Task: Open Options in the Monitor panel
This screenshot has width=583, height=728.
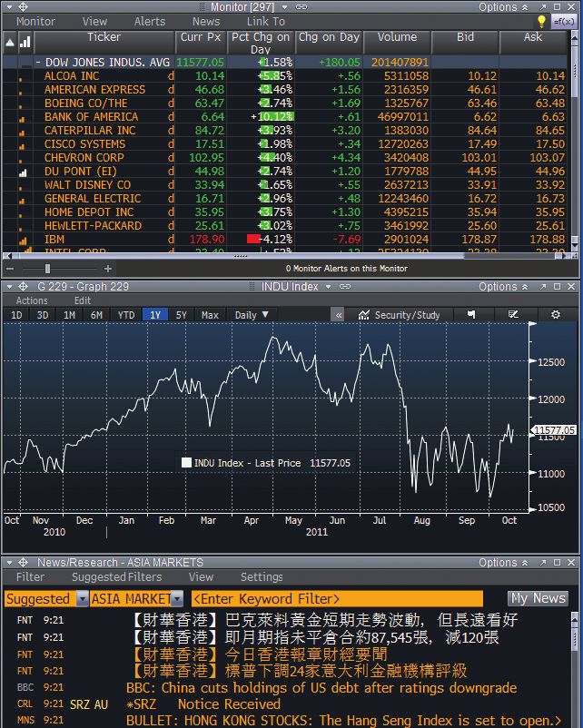Action: click(503, 7)
